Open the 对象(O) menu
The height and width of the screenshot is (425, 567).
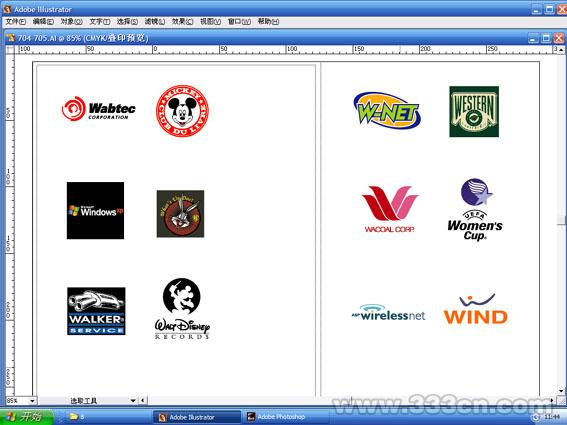tap(71, 22)
